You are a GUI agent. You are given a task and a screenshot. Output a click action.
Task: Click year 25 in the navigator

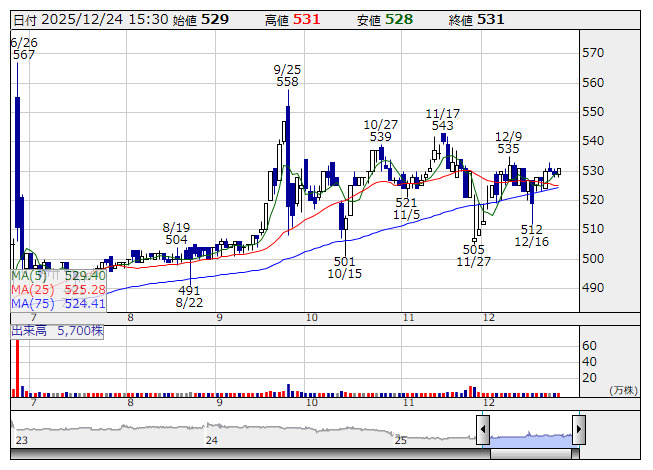(401, 440)
